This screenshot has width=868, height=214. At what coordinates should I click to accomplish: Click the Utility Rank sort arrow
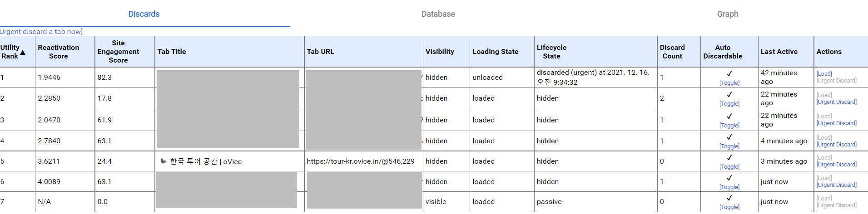click(x=23, y=53)
